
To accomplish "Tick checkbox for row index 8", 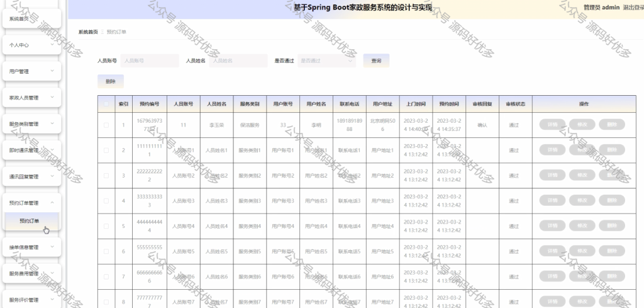I will tap(106, 302).
